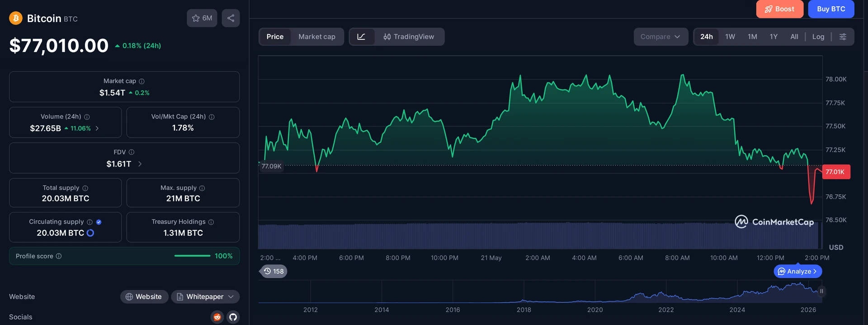Click the 100% profile score text

pyautogui.click(x=224, y=256)
